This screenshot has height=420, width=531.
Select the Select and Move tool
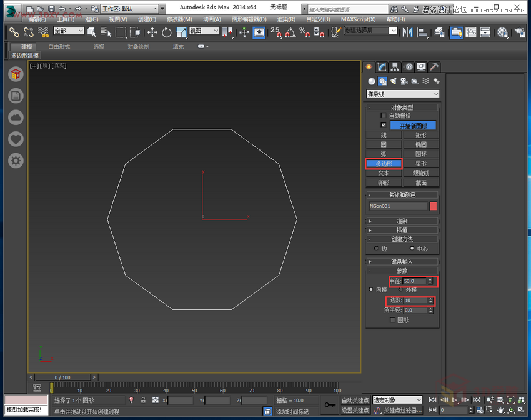click(x=153, y=31)
